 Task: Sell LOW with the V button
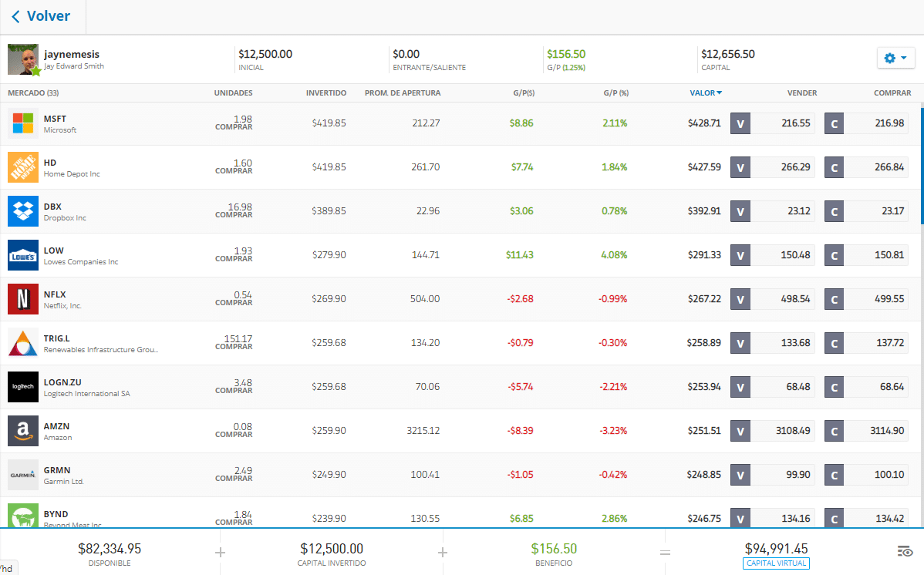point(740,256)
